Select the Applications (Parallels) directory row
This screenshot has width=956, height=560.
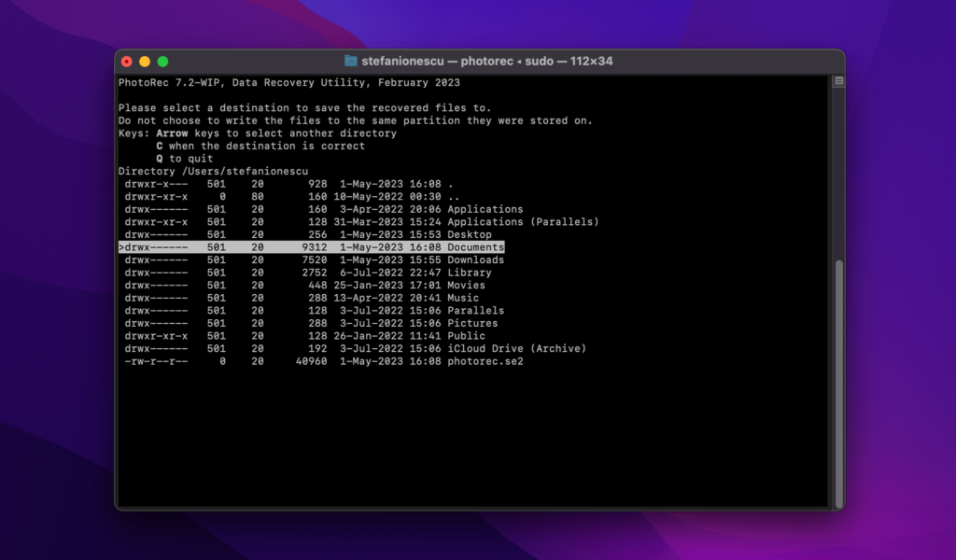[x=362, y=222]
